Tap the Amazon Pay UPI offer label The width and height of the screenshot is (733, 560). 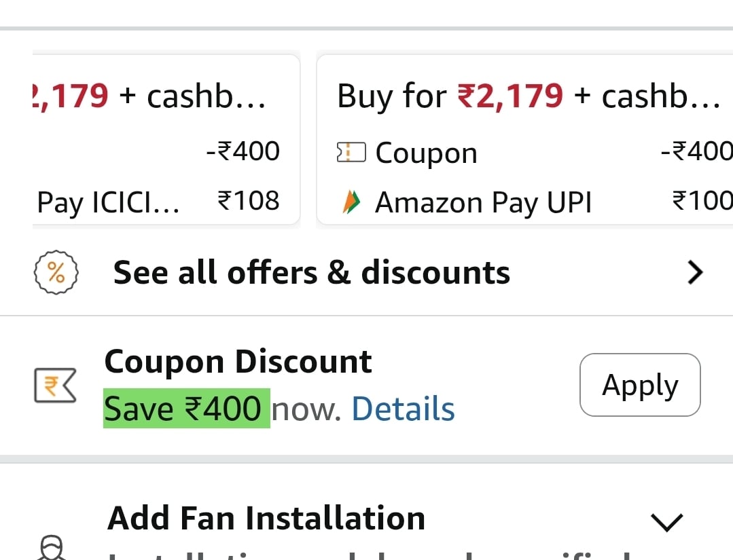483,202
